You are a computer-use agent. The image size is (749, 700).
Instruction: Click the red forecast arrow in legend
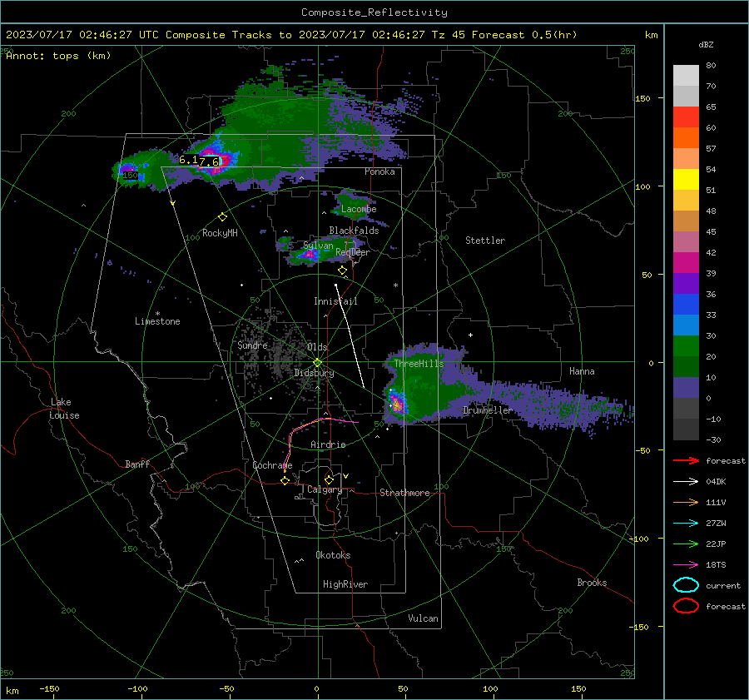pos(686,460)
